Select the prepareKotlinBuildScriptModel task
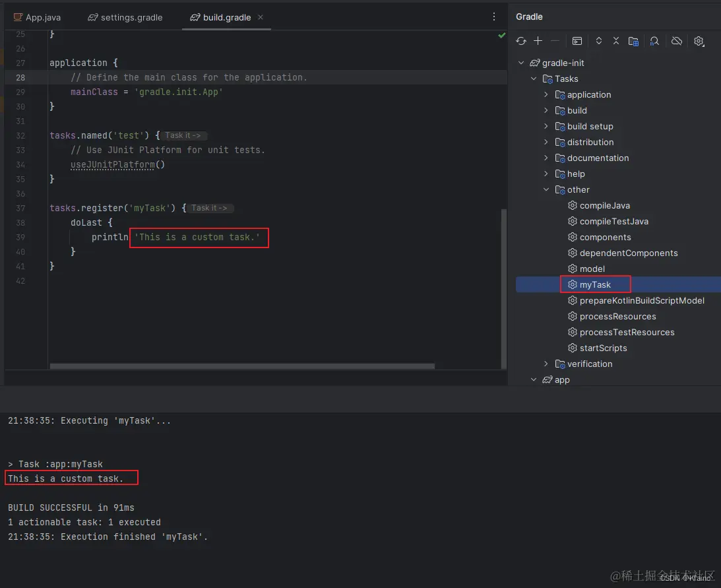721x588 pixels. (642, 300)
